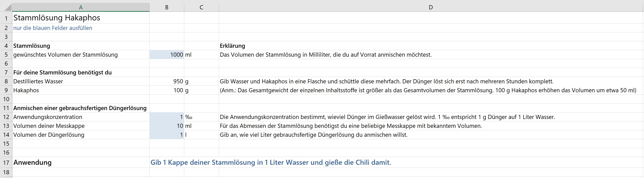The width and height of the screenshot is (644, 178).
Task: Click the '(Anm.: Das Gesamtgewicht' note cell
Action: tap(431, 90)
